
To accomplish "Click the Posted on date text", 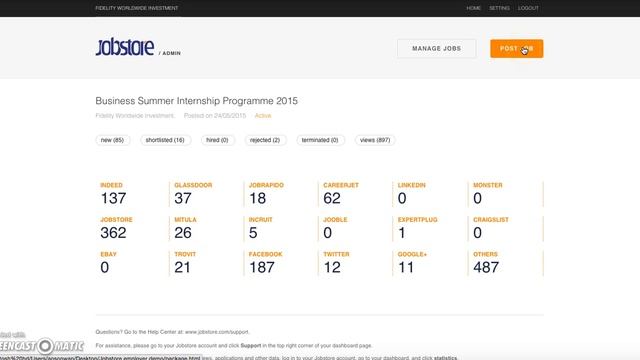I will point(215,116).
